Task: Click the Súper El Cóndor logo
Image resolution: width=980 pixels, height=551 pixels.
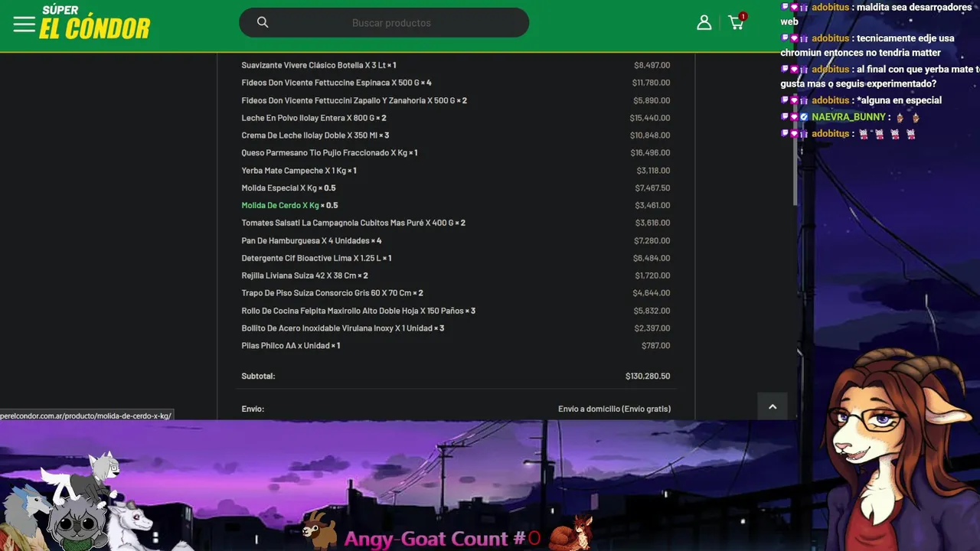Action: click(x=95, y=23)
